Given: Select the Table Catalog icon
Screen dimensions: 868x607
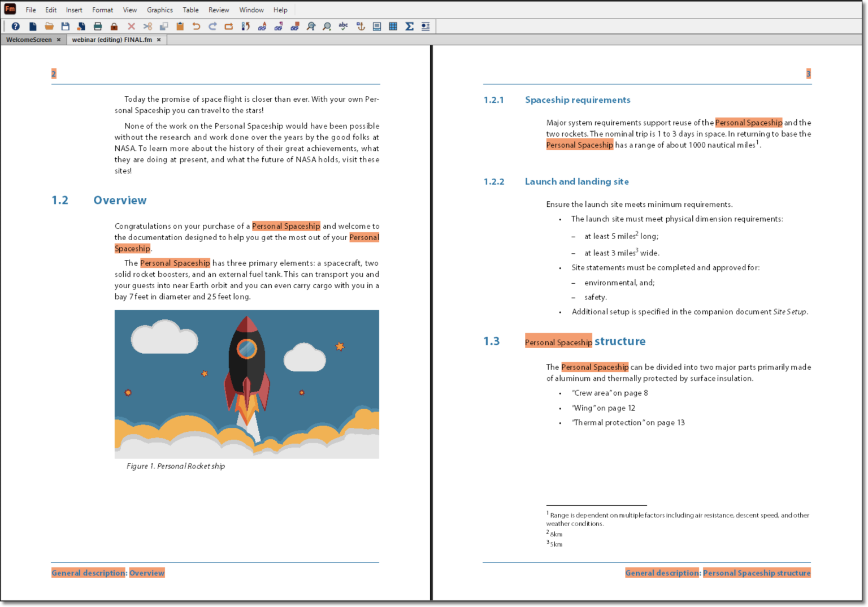Looking at the screenshot, I should [294, 26].
